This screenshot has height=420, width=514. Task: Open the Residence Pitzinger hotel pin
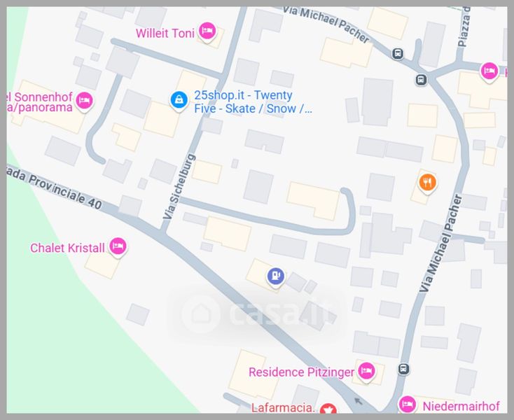click(366, 371)
